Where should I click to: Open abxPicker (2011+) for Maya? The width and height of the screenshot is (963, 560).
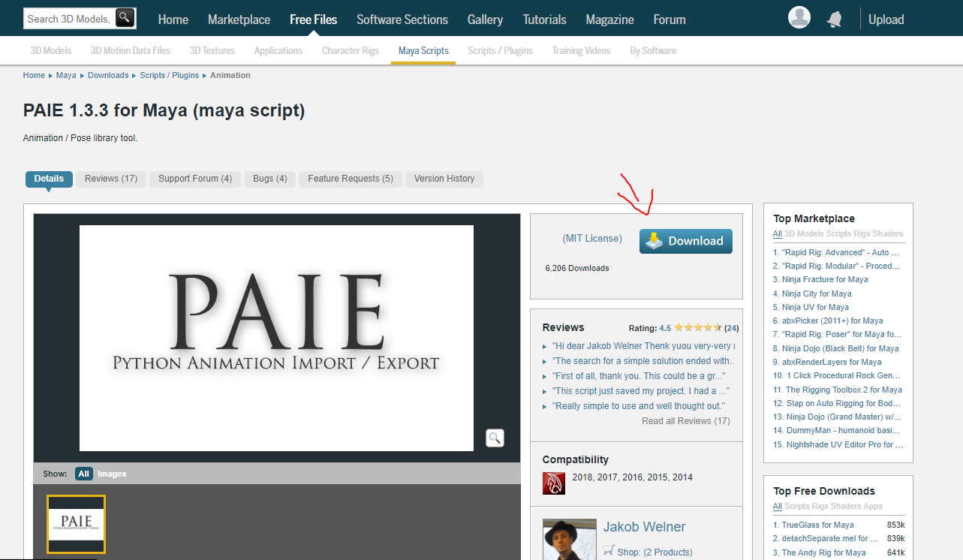(832, 321)
